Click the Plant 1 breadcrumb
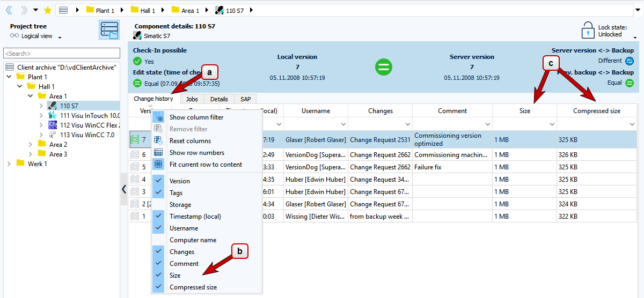The image size is (644, 298). [x=105, y=10]
